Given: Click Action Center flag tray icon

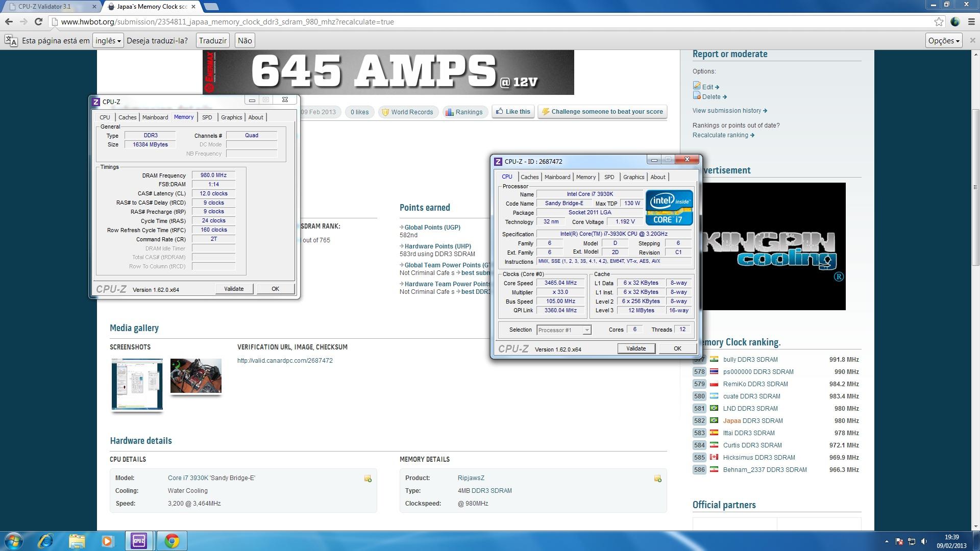Looking at the screenshot, I should (899, 541).
